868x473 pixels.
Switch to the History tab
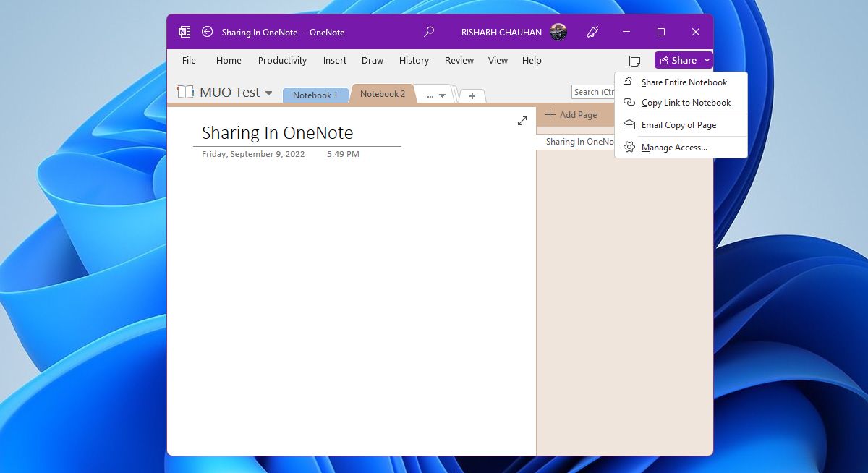(414, 60)
